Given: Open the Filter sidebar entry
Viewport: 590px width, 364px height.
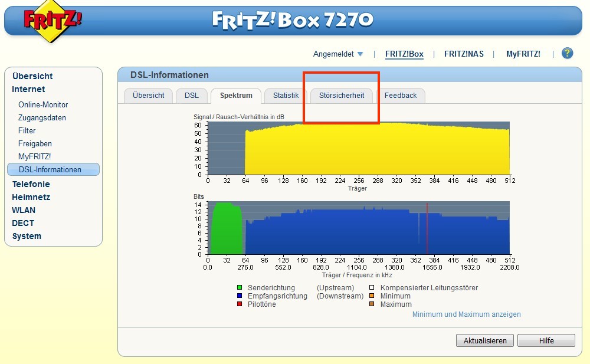Looking at the screenshot, I should point(27,130).
